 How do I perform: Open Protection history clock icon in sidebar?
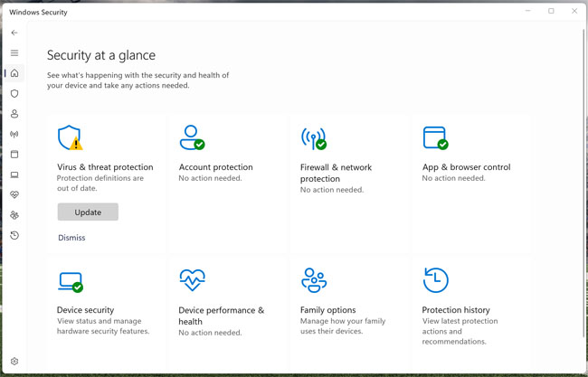[14, 235]
